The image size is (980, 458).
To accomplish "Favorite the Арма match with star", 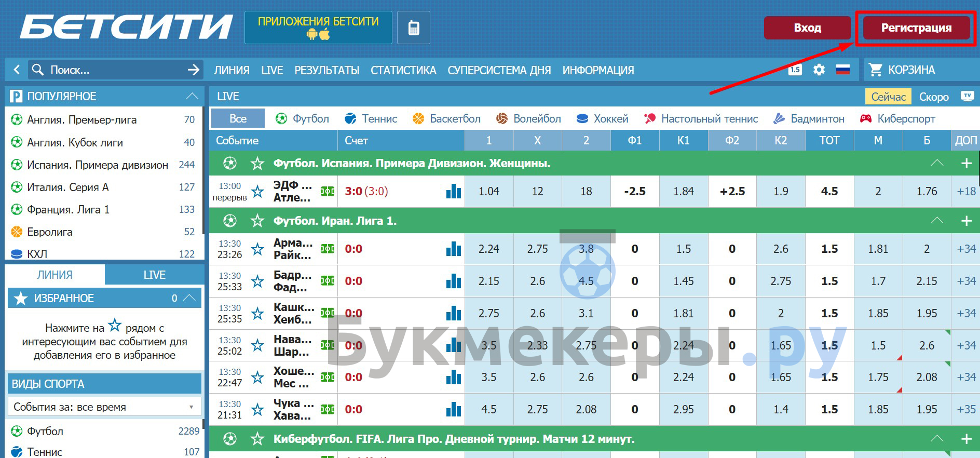I will coord(257,249).
